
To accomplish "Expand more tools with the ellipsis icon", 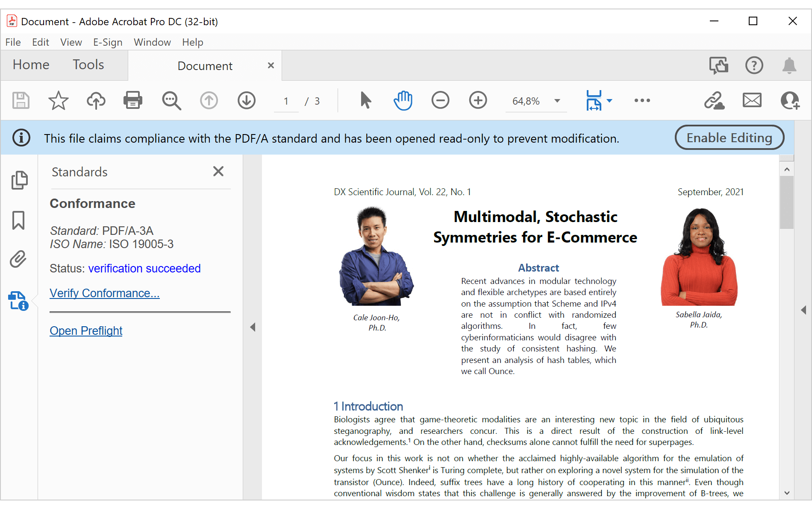I will 642,100.
